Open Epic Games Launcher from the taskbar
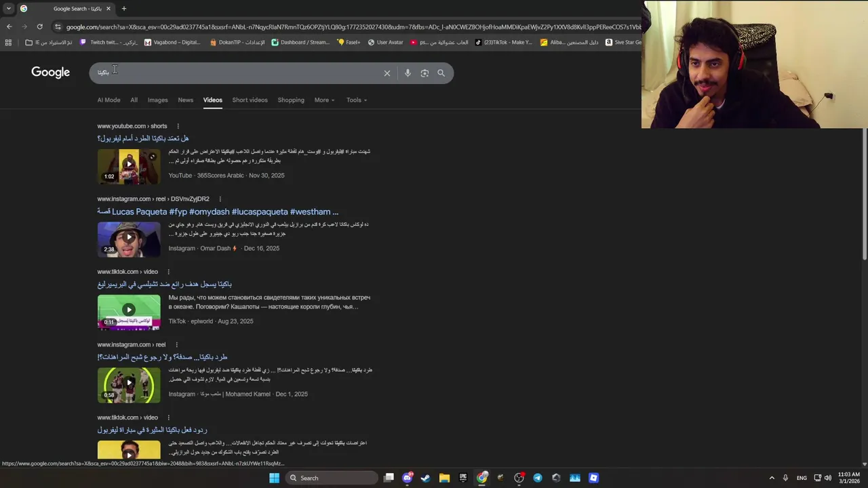868x488 pixels. [x=463, y=478]
